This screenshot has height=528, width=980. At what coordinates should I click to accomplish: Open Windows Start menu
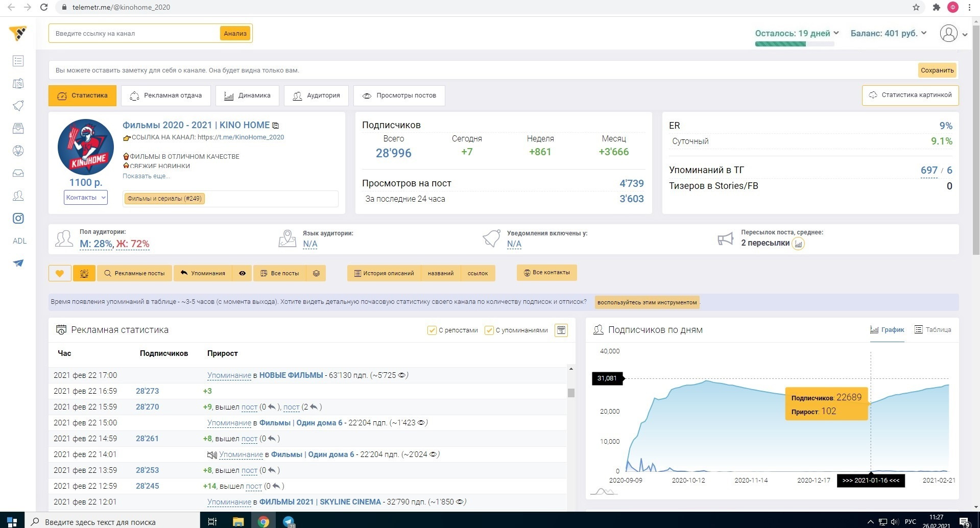coord(12,521)
